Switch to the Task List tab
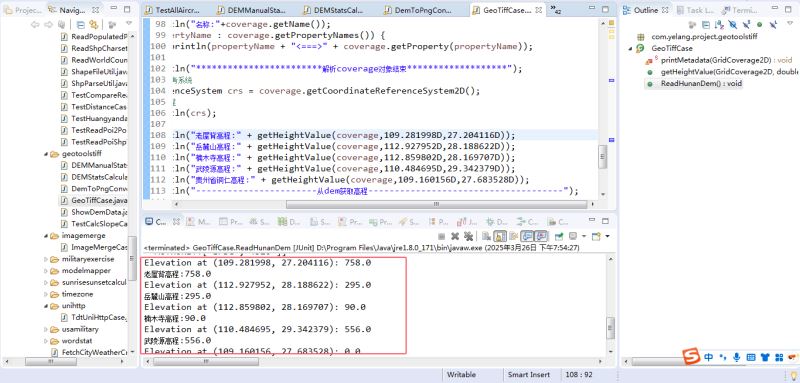Viewport: 800px width, 383px height. pyautogui.click(x=696, y=10)
